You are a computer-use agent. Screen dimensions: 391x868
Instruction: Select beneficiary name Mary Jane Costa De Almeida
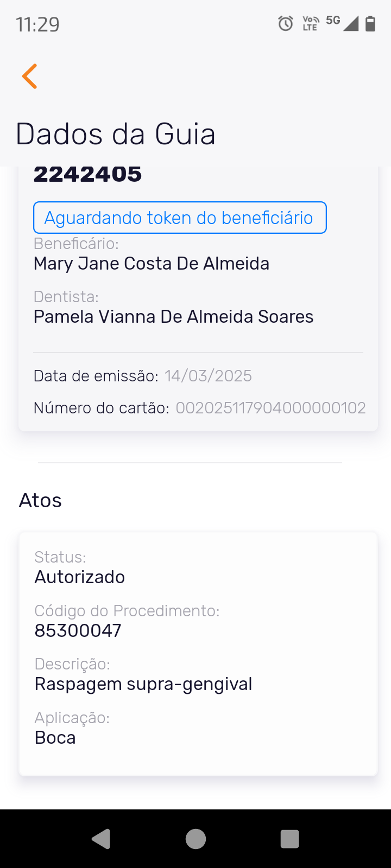[152, 264]
